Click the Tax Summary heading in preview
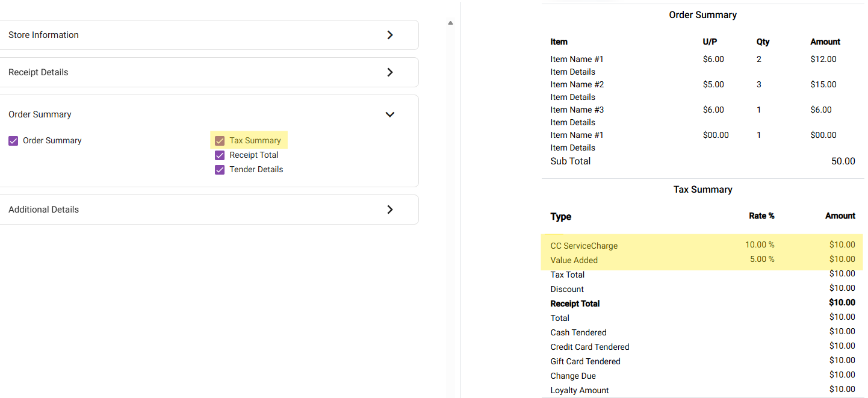Viewport: 868px width, 398px height. 702,190
